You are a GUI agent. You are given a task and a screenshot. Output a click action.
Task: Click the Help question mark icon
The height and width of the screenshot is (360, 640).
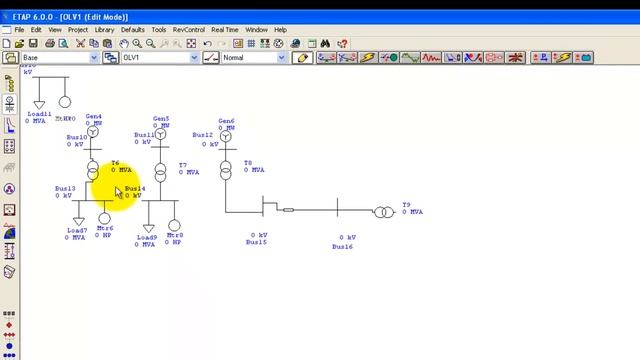(x=342, y=43)
